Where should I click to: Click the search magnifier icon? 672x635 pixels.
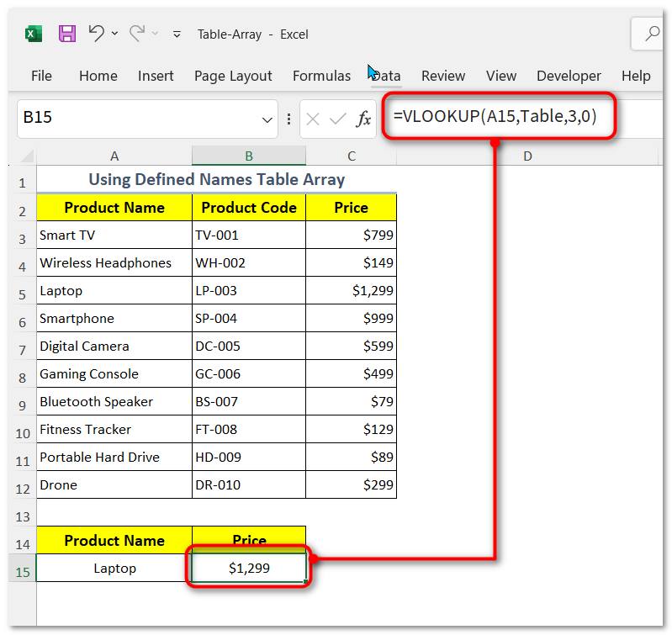click(652, 34)
